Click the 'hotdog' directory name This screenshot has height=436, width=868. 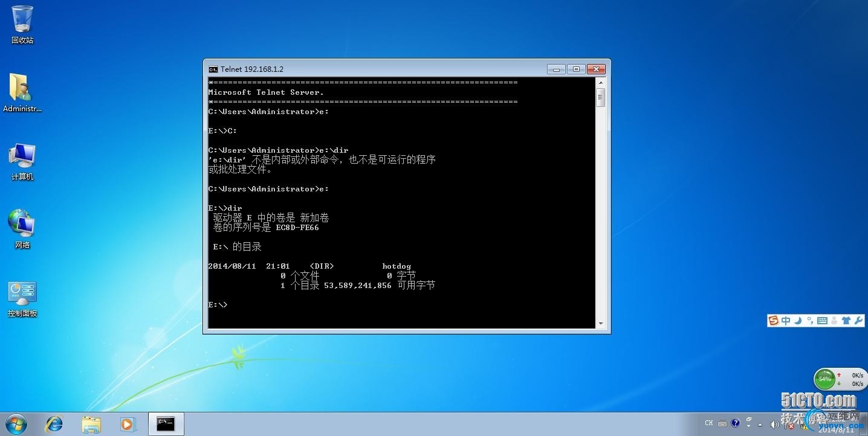pyautogui.click(x=397, y=266)
